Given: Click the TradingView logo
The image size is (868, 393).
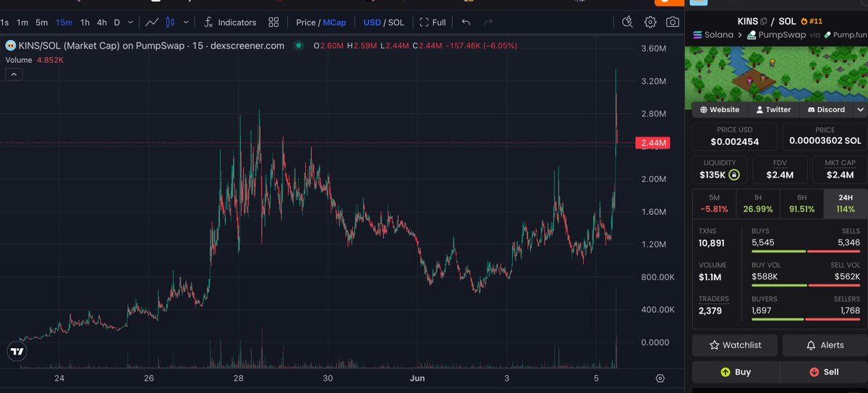Looking at the screenshot, I should tap(17, 352).
